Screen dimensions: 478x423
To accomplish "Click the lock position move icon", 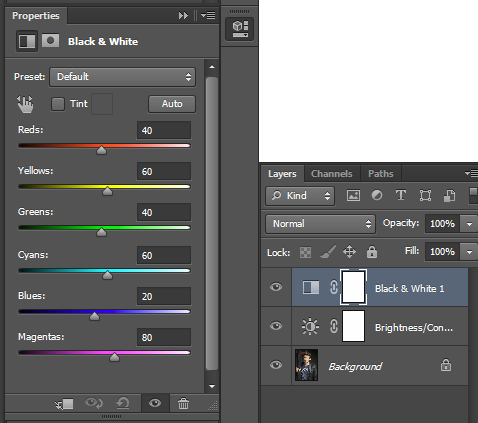I will 349,252.
